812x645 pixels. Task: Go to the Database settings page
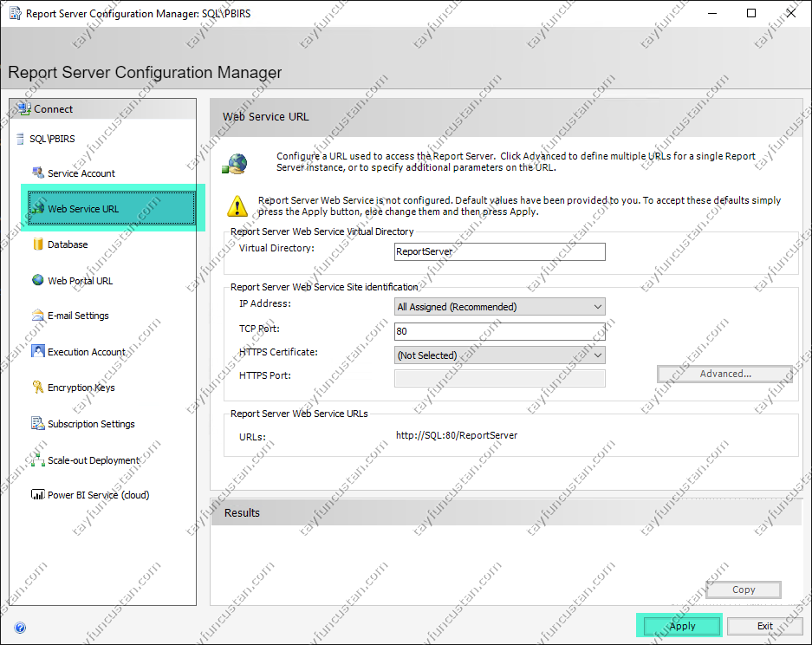[x=68, y=244]
